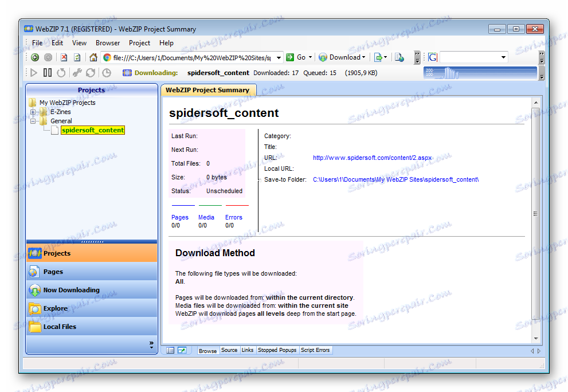Click the Google search input field
This screenshot has height=392, width=568.
coord(469,57)
